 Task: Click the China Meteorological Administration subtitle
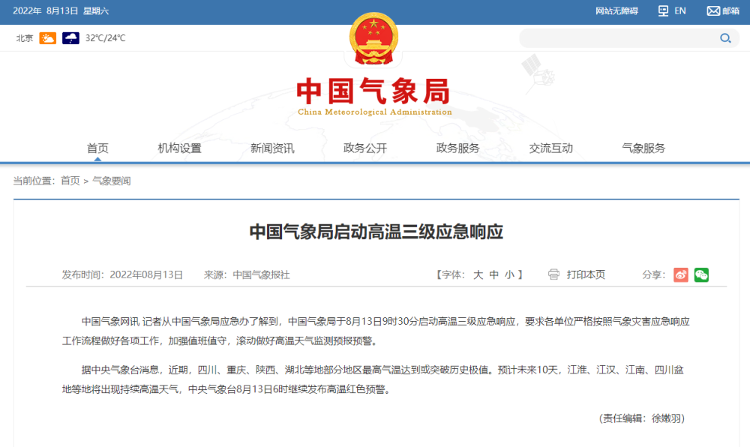pyautogui.click(x=375, y=112)
